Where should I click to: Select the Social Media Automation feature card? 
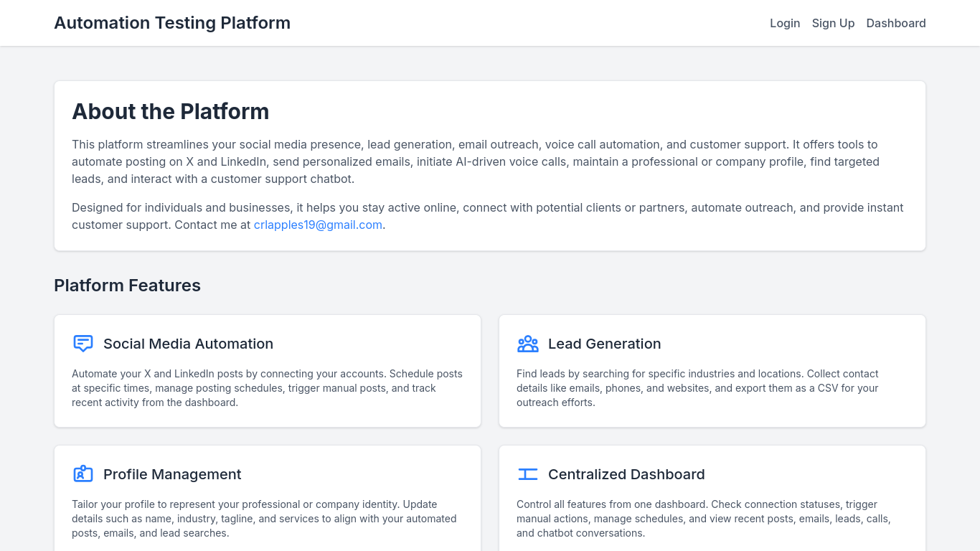(x=267, y=370)
